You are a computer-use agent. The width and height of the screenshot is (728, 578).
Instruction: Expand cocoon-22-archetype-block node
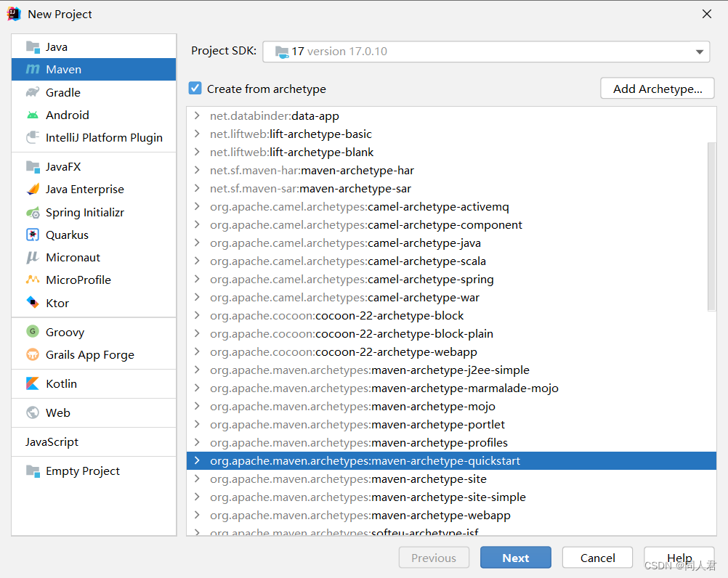197,315
